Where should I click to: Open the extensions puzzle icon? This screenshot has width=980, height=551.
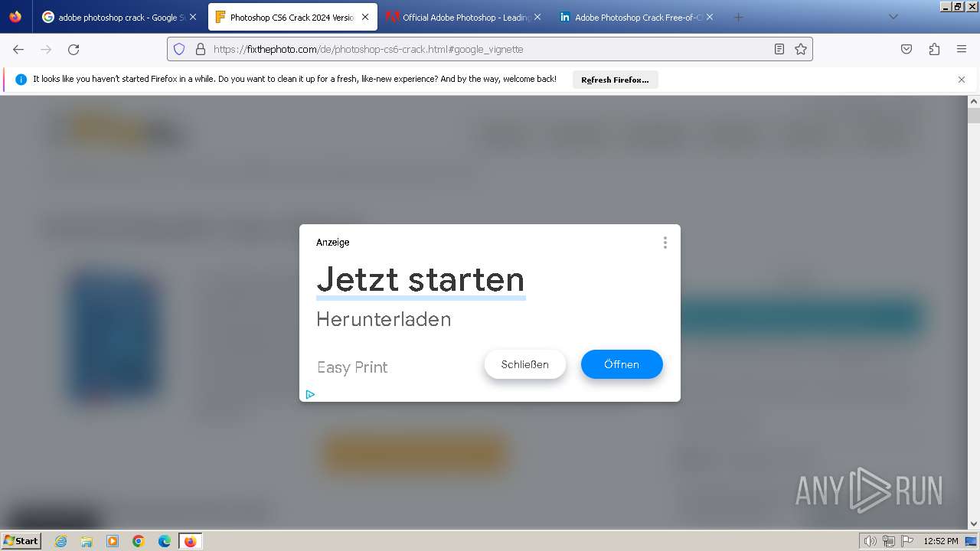[934, 49]
